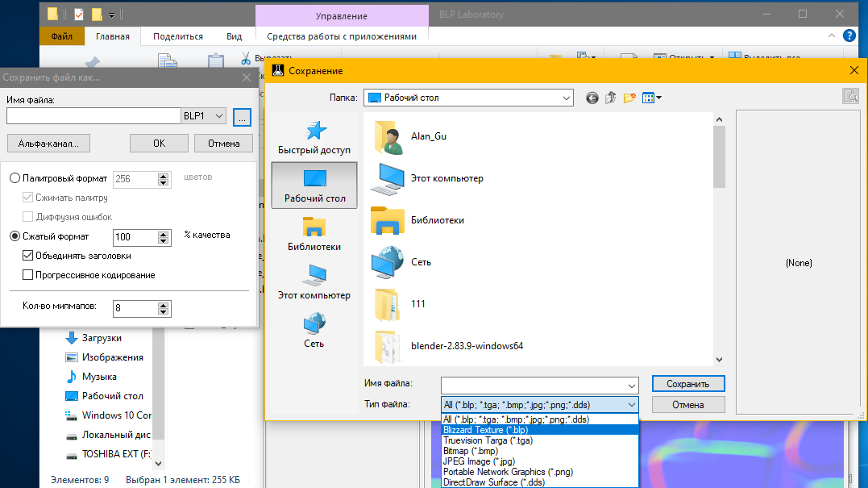Open Библиотеки in places sidebar
868x488 pixels.
click(x=314, y=234)
